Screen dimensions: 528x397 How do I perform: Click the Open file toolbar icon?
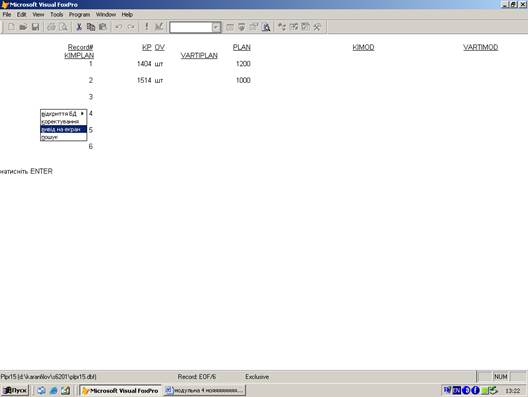(23, 27)
